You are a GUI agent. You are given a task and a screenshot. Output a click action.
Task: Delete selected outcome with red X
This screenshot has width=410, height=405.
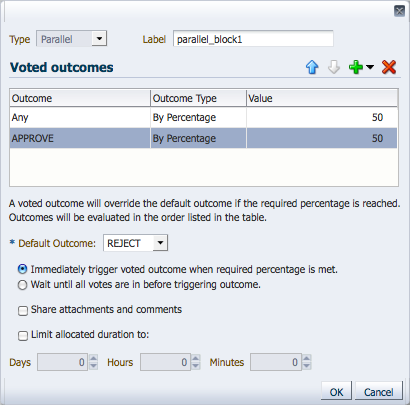coord(389,67)
